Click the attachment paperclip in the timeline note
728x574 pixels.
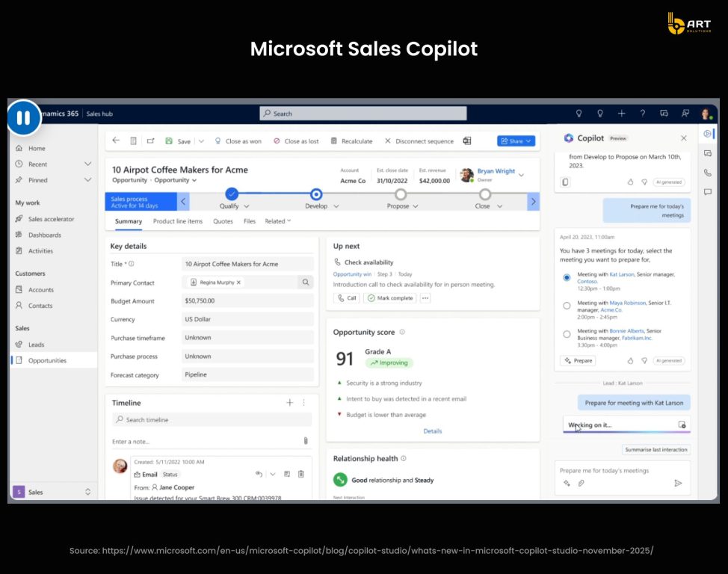tap(305, 441)
